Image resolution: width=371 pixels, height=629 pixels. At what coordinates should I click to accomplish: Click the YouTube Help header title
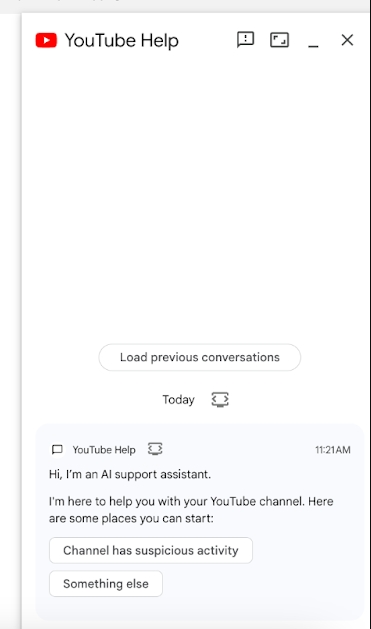point(122,41)
